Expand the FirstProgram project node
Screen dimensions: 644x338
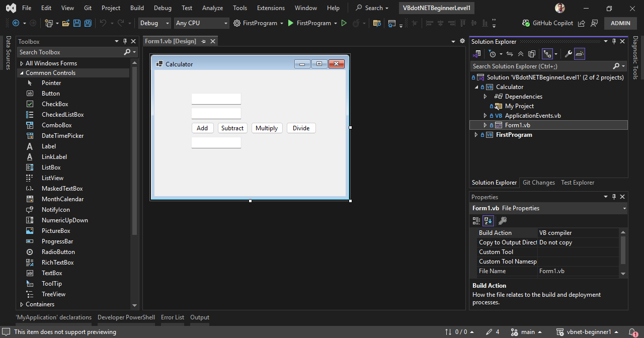point(476,135)
